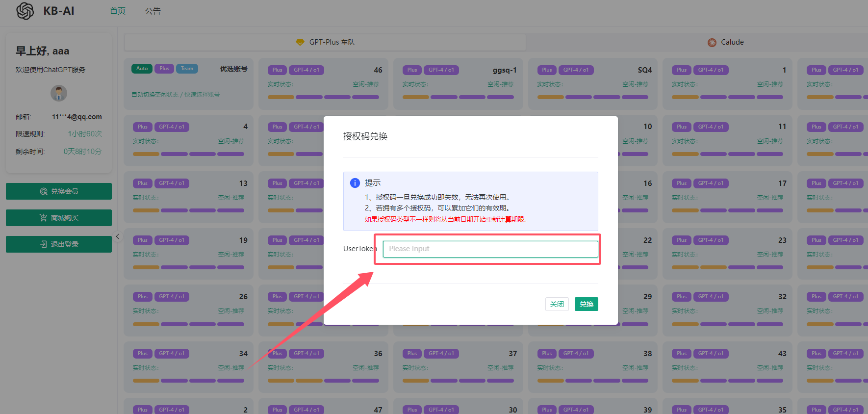Click the yellow diamond icon on GPT-Plus tab
Image resolution: width=868 pixels, height=414 pixels.
pos(300,42)
